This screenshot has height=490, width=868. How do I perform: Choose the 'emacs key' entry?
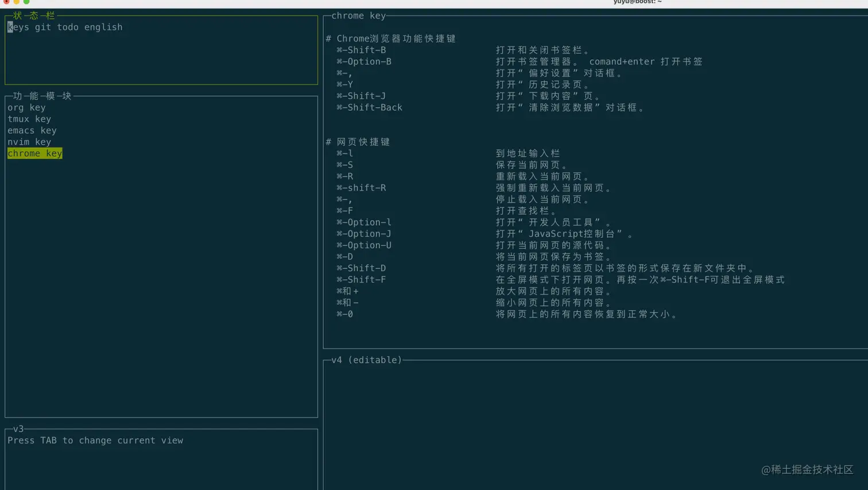pyautogui.click(x=32, y=130)
